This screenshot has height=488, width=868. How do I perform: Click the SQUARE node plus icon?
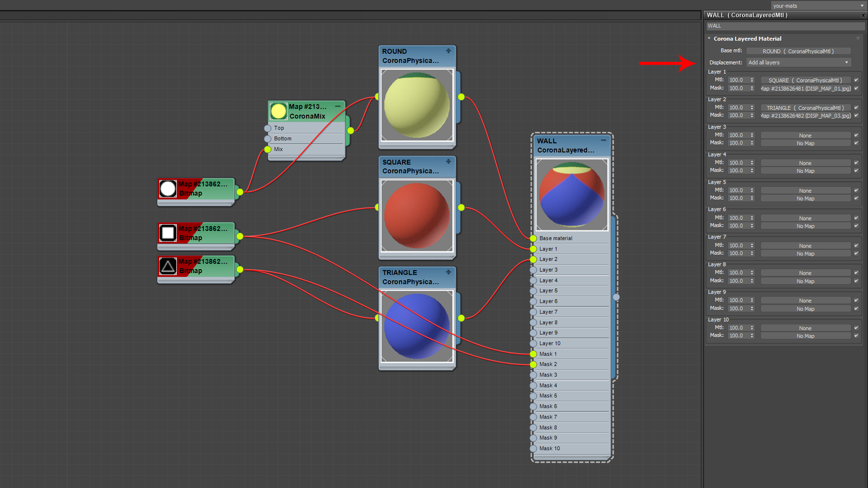tap(448, 162)
